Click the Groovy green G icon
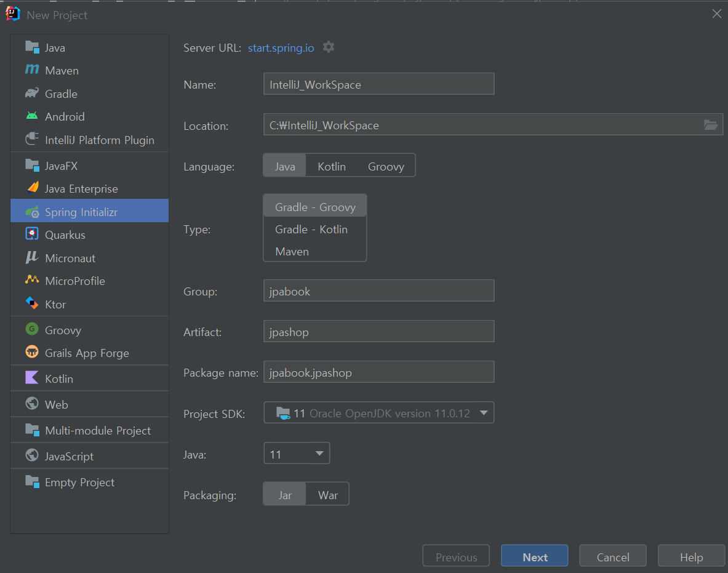This screenshot has width=728, height=573. (32, 329)
